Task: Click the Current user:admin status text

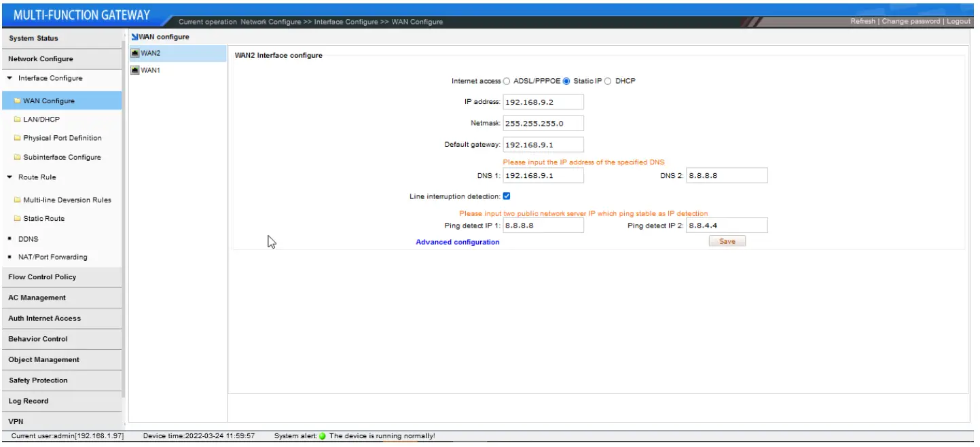Action: click(68, 436)
